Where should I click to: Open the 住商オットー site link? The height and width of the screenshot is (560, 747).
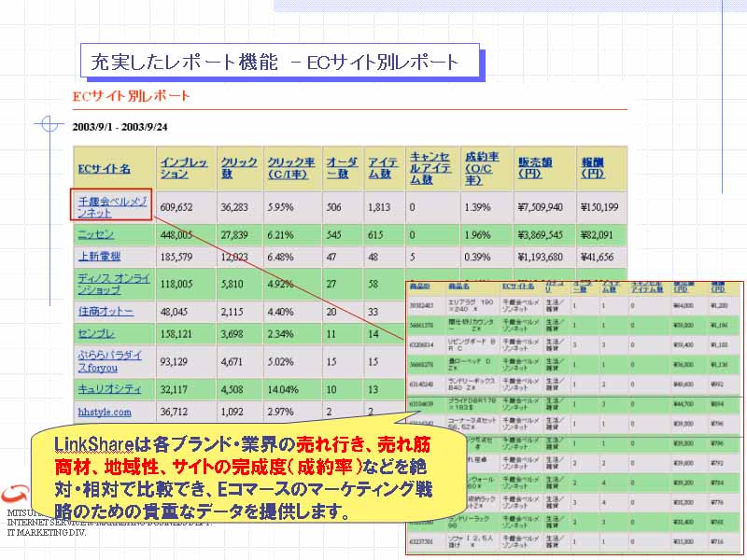(x=106, y=312)
